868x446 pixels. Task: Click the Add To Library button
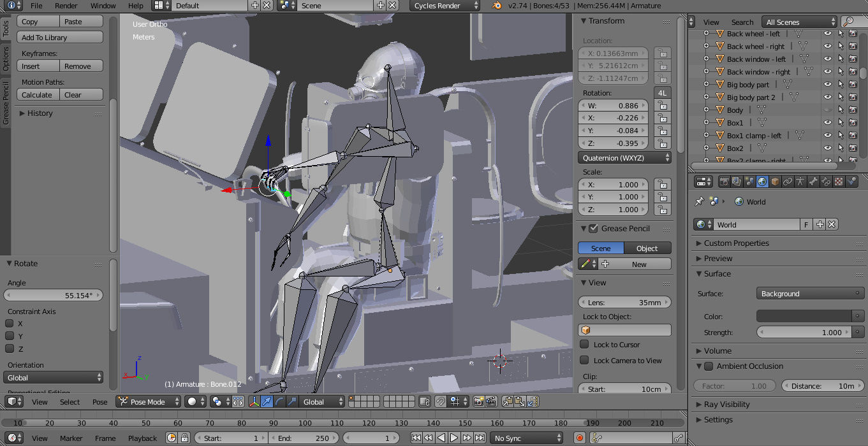click(59, 37)
